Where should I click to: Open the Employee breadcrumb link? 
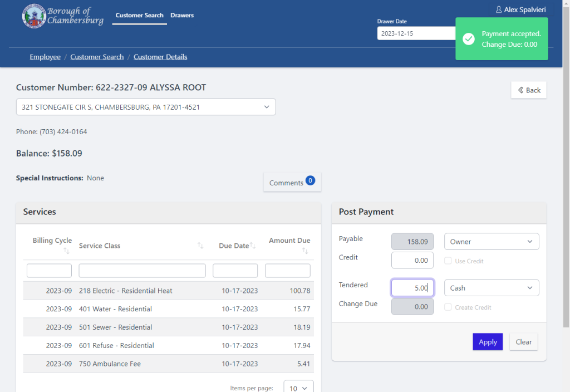click(45, 56)
